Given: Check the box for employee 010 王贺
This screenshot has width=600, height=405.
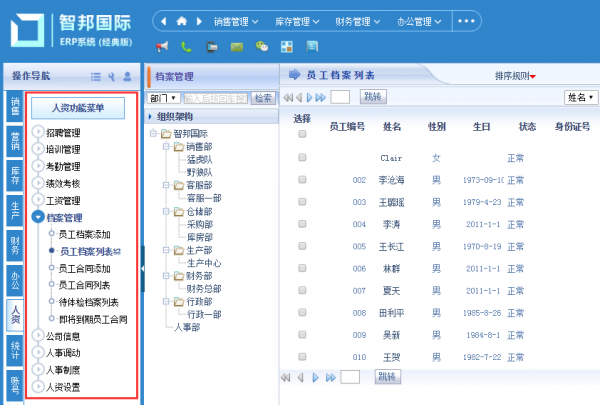Looking at the screenshot, I should pos(302,357).
